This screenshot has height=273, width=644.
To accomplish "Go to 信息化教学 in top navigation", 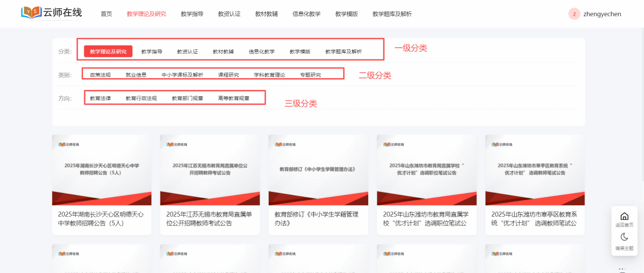I will 306,14.
